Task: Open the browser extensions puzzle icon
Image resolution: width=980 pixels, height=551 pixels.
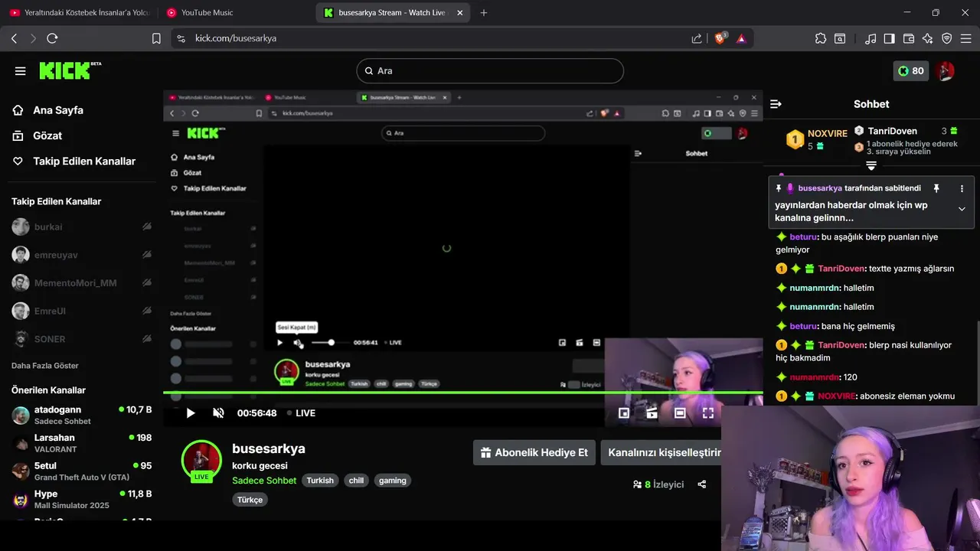Action: tap(821, 38)
